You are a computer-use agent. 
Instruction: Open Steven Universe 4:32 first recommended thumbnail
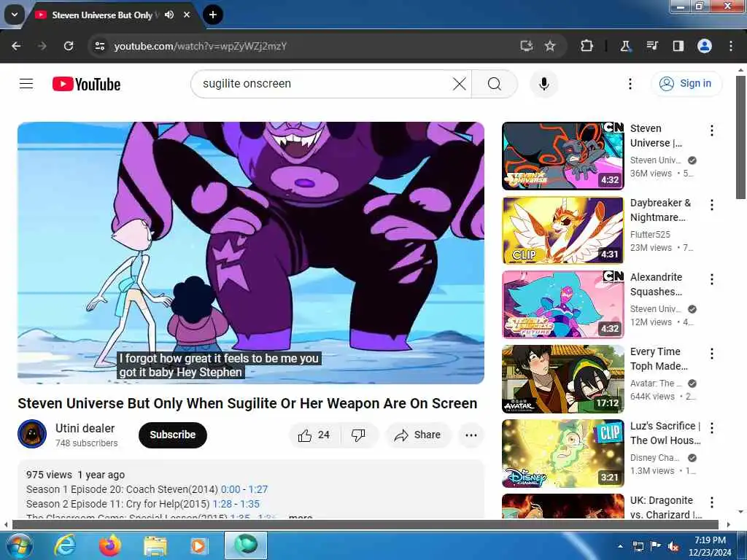click(562, 156)
